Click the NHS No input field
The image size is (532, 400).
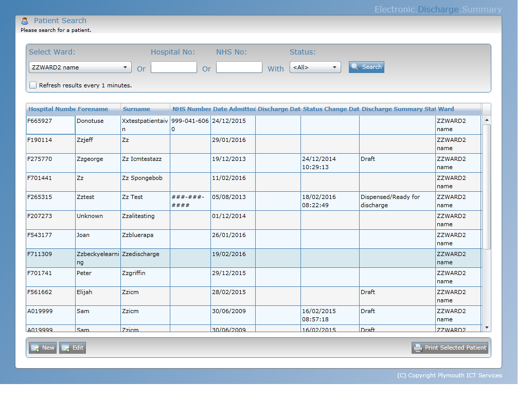239,67
